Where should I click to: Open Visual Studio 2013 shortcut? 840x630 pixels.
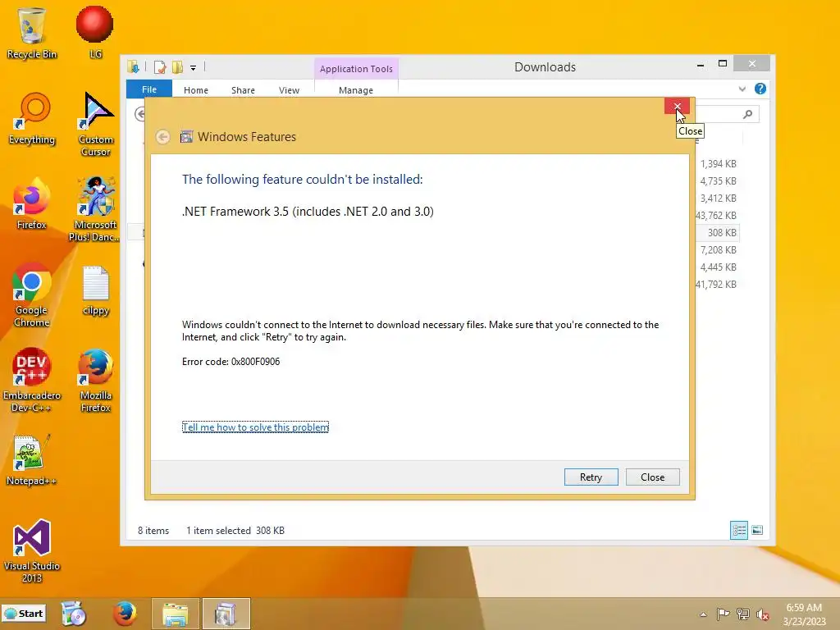[32, 550]
